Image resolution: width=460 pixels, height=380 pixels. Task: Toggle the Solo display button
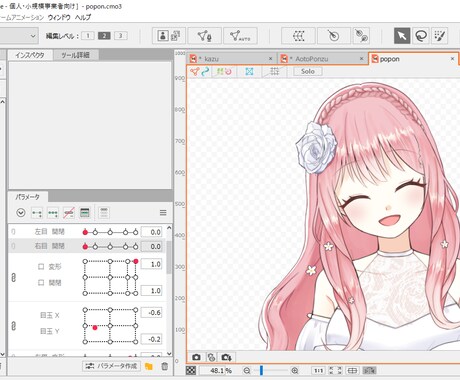[x=308, y=71]
